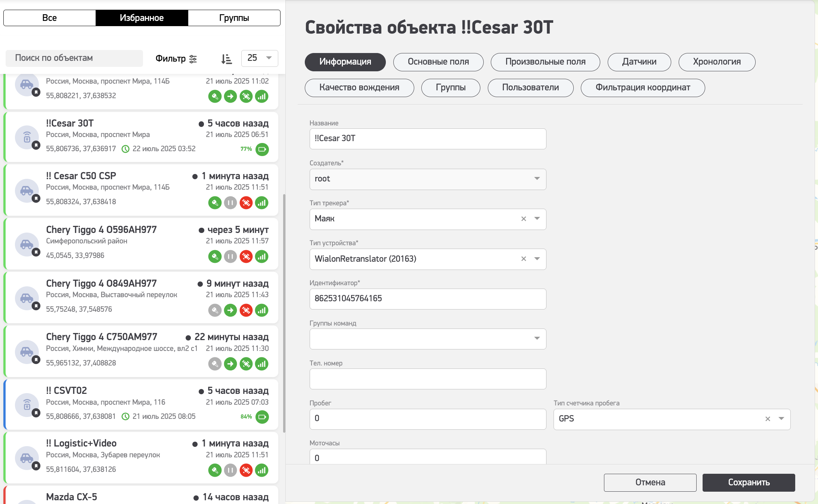This screenshot has height=504, width=818.
Task: Click the Поиск по объектам search field
Action: tap(74, 58)
